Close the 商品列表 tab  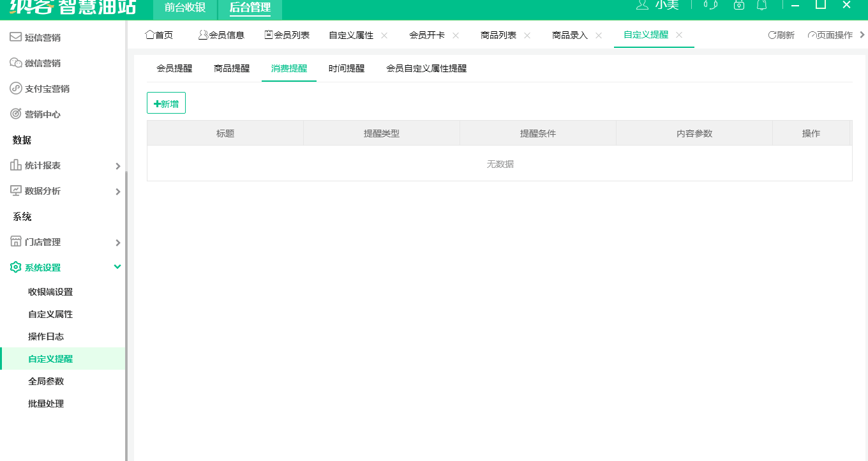[x=527, y=36]
